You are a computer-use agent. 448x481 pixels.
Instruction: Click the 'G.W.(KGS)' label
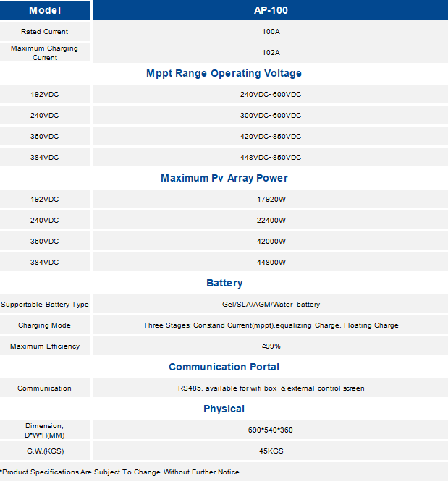pyautogui.click(x=45, y=451)
